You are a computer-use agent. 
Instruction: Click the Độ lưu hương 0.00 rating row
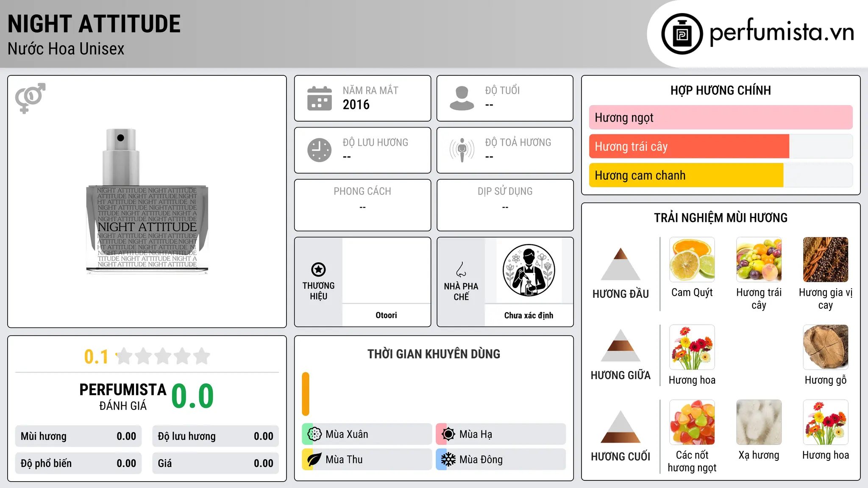point(215,436)
